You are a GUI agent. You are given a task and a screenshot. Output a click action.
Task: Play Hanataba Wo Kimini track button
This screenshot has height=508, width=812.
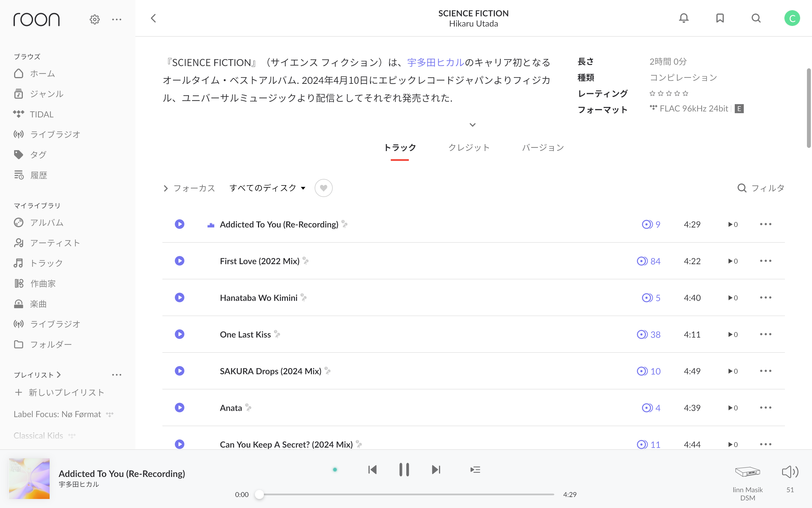[x=180, y=297]
